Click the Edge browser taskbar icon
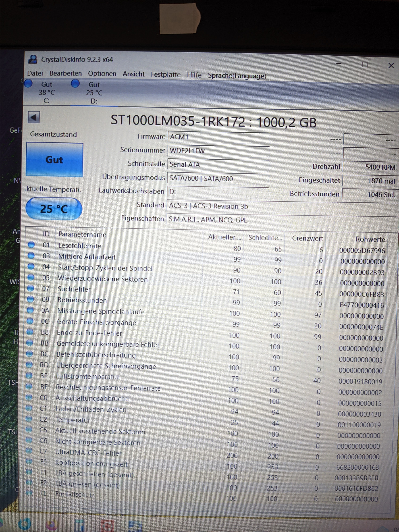The width and height of the screenshot is (399, 532). [x=24, y=524]
